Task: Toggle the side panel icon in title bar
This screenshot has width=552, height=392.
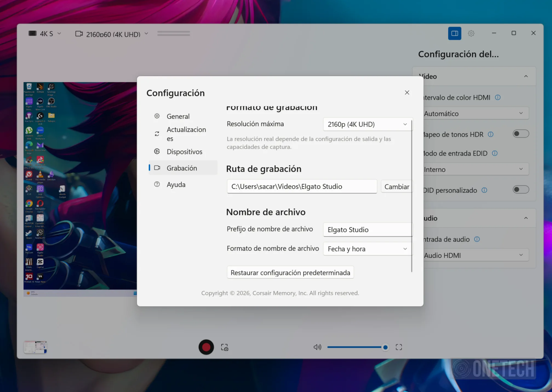Action: [455, 33]
